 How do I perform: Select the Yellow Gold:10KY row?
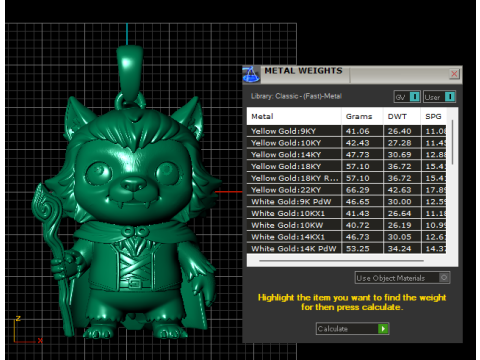pyautogui.click(x=346, y=143)
